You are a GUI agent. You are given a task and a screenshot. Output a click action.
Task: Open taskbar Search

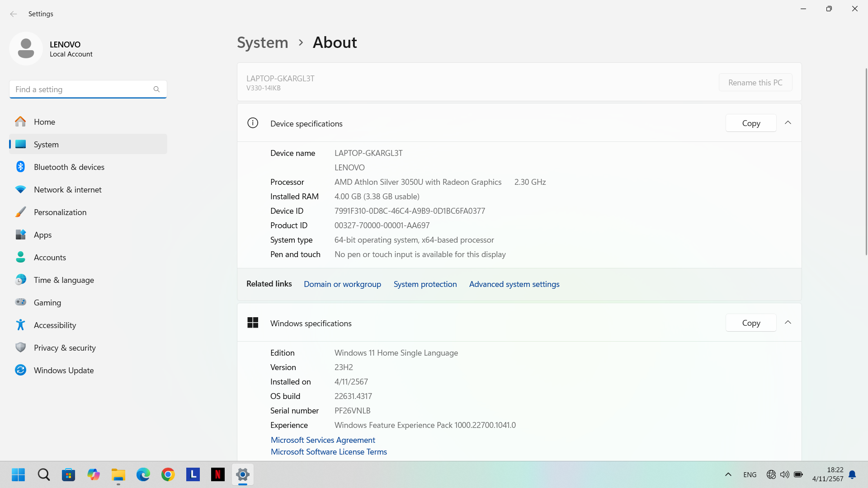pyautogui.click(x=44, y=474)
